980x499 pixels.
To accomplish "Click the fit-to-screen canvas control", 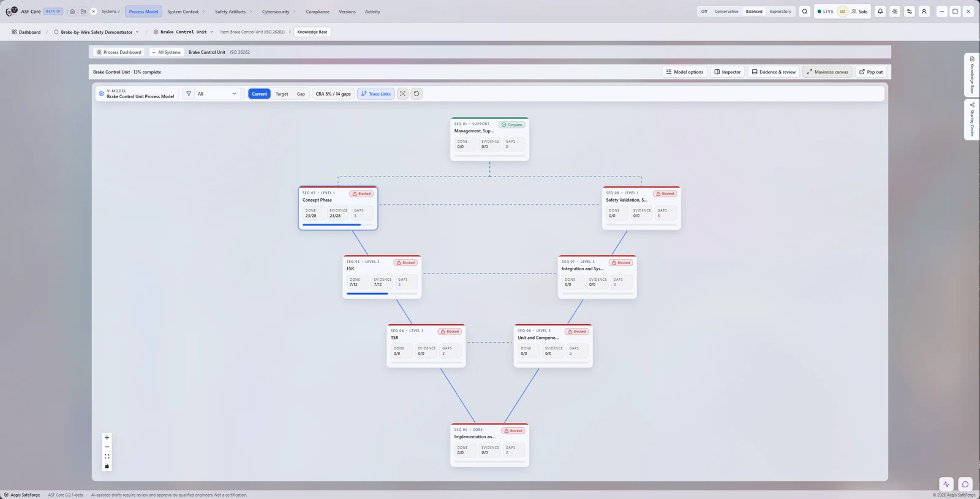I will click(x=107, y=457).
